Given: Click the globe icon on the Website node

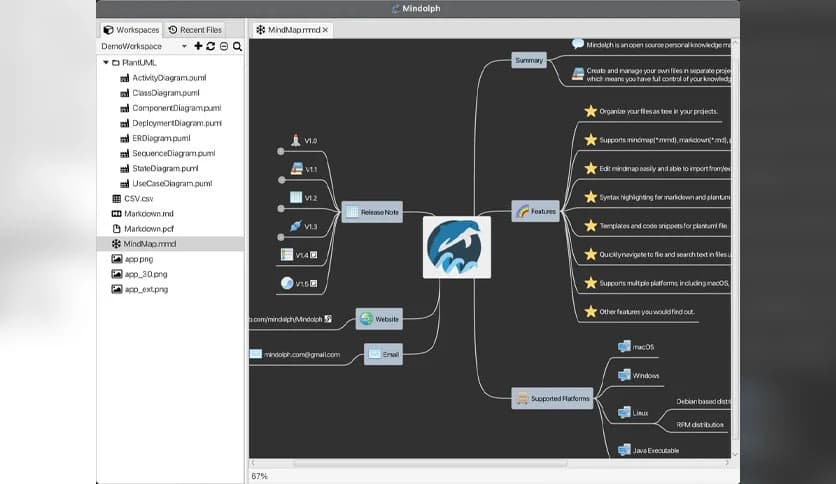Looking at the screenshot, I should (x=366, y=319).
